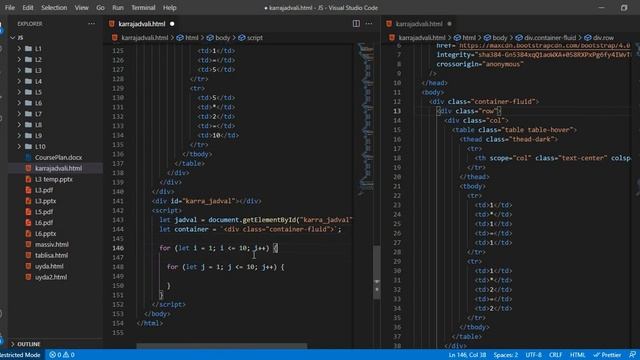Open massiv.html file
This screenshot has width=640, height=360.
51,244
